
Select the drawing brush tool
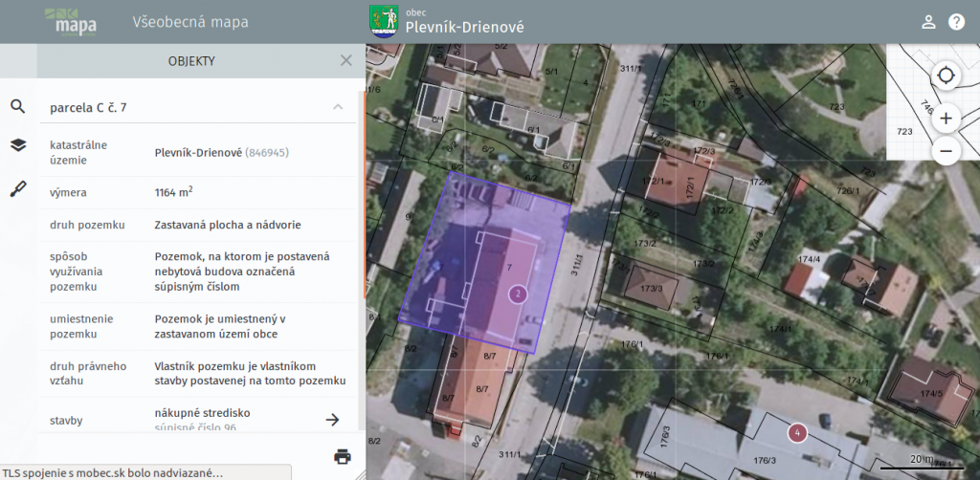tap(17, 188)
